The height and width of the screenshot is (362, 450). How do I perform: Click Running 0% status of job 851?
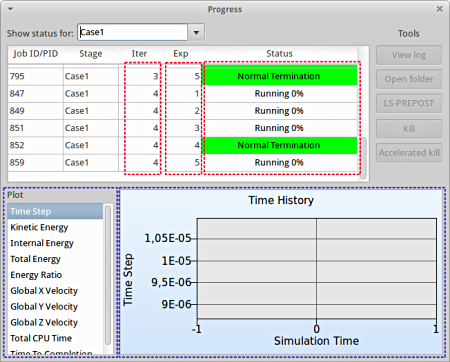click(279, 128)
